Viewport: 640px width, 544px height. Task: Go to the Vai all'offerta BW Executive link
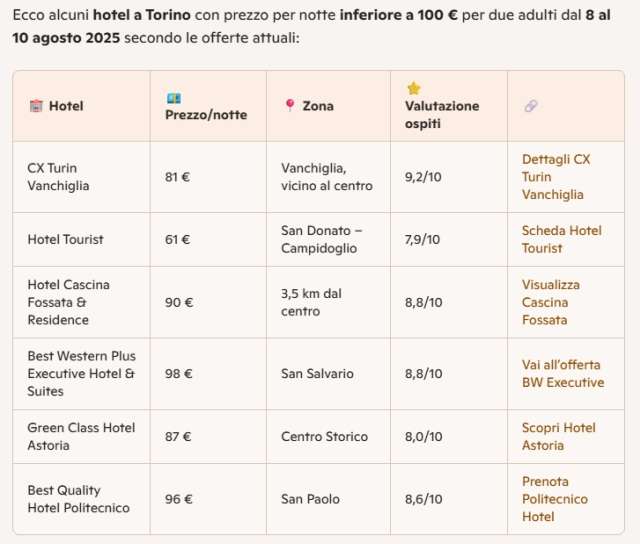coord(562,373)
